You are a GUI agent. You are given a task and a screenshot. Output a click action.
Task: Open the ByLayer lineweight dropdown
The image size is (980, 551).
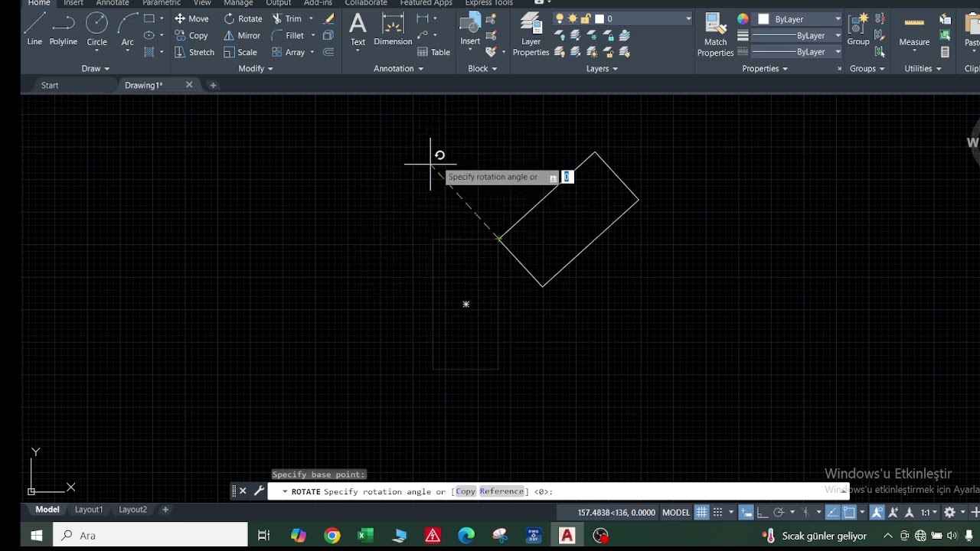(x=796, y=35)
